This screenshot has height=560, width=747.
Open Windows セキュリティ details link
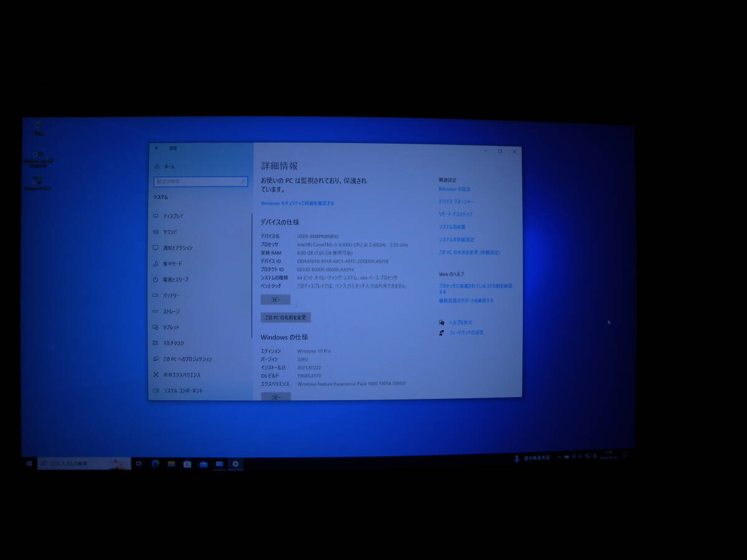click(x=297, y=203)
